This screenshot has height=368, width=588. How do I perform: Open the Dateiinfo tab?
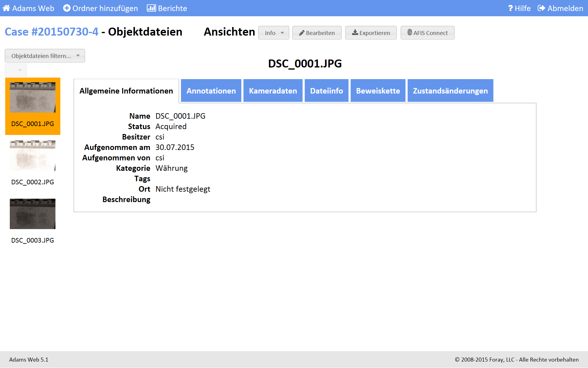(326, 91)
